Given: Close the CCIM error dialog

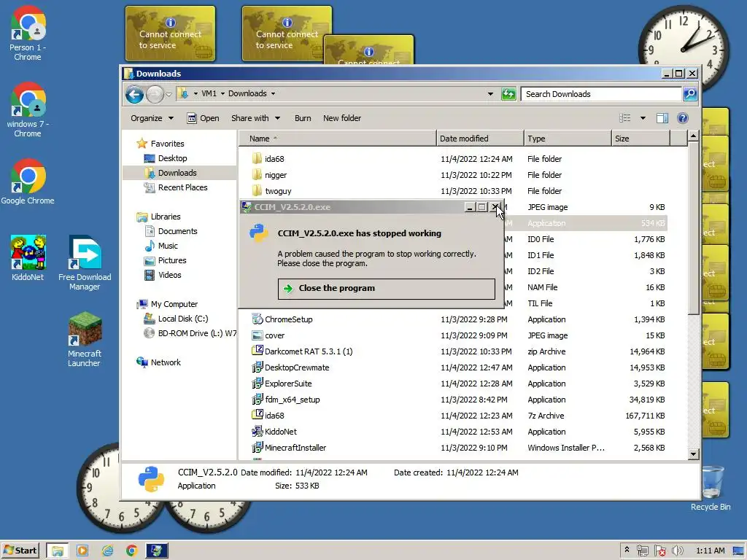Looking at the screenshot, I should click(495, 206).
